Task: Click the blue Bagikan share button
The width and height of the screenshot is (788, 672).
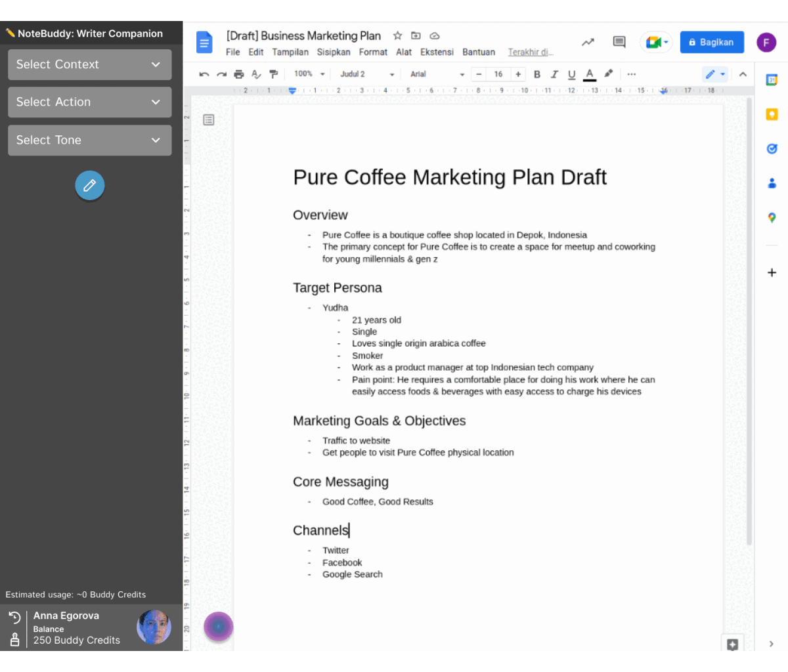Action: (712, 42)
